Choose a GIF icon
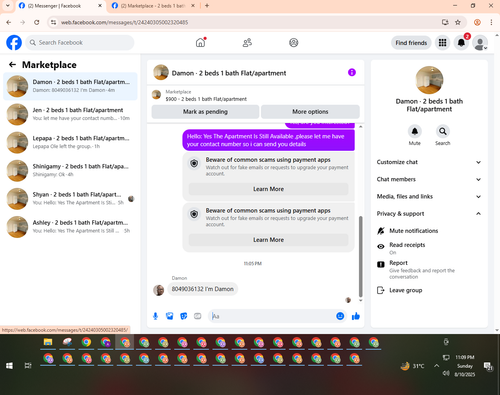 click(x=198, y=316)
